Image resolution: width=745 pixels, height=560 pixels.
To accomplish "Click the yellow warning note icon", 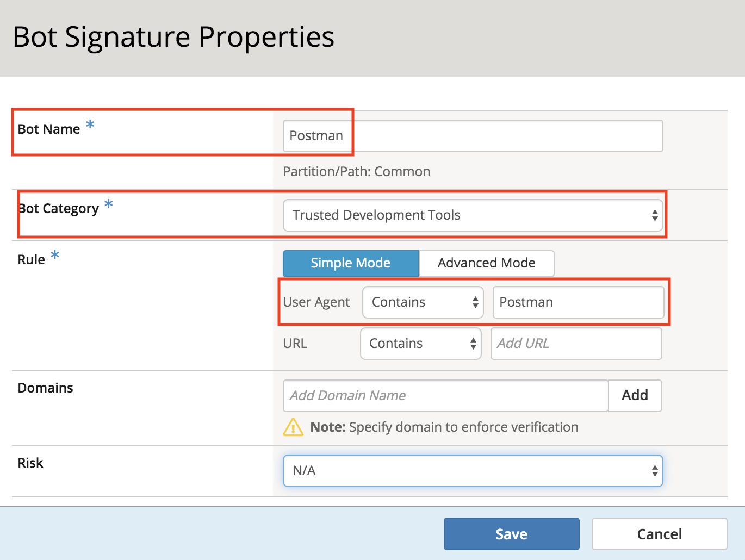I will (x=293, y=427).
